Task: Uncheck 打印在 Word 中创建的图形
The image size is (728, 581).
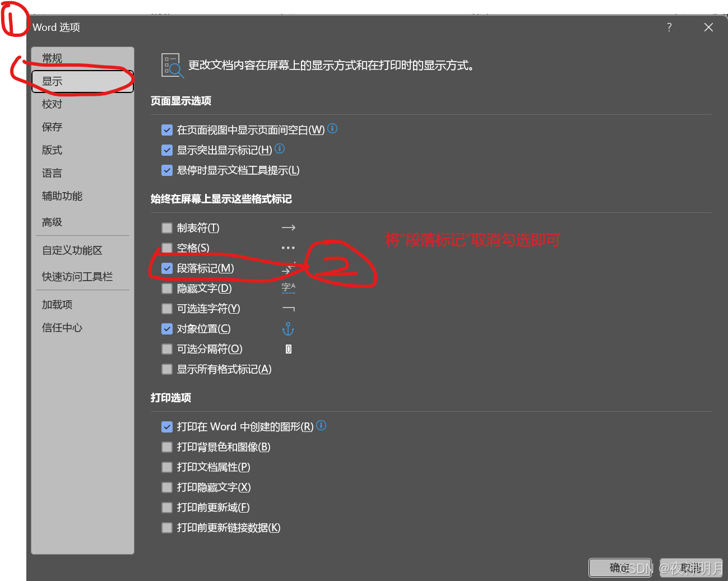Action: pyautogui.click(x=167, y=427)
